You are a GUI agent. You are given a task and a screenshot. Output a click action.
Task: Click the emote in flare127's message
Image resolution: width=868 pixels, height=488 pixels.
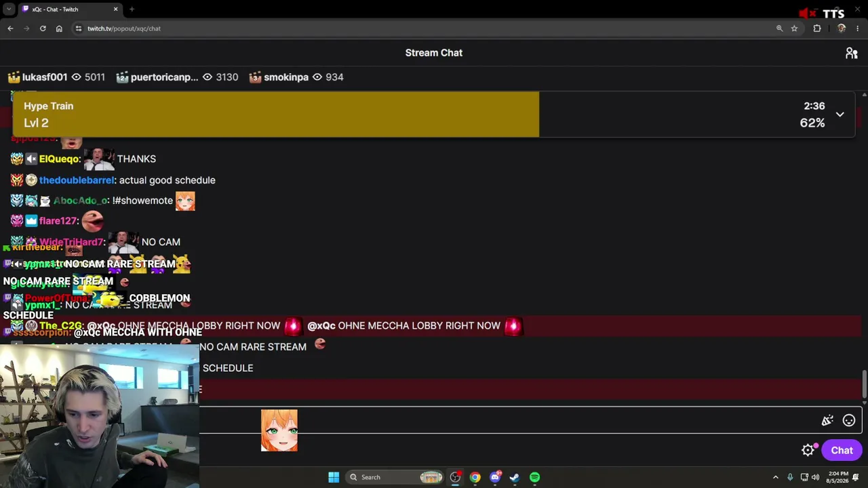(x=92, y=220)
